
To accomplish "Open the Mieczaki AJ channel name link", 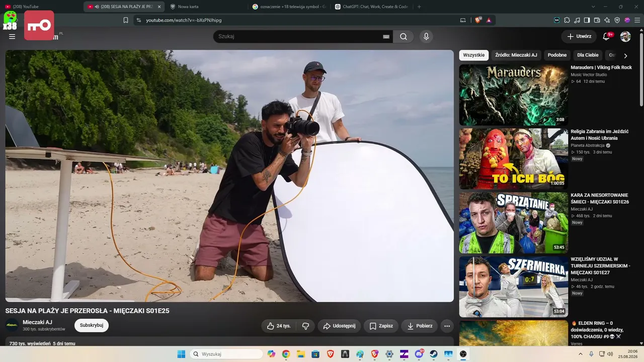I will [37, 322].
